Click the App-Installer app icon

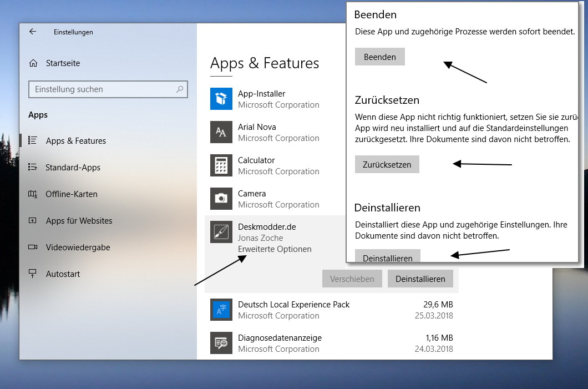pos(221,99)
